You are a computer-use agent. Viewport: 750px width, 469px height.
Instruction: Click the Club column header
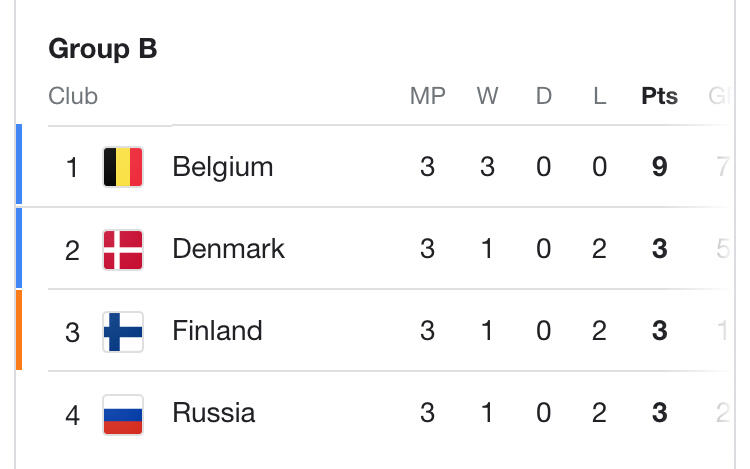pos(73,97)
